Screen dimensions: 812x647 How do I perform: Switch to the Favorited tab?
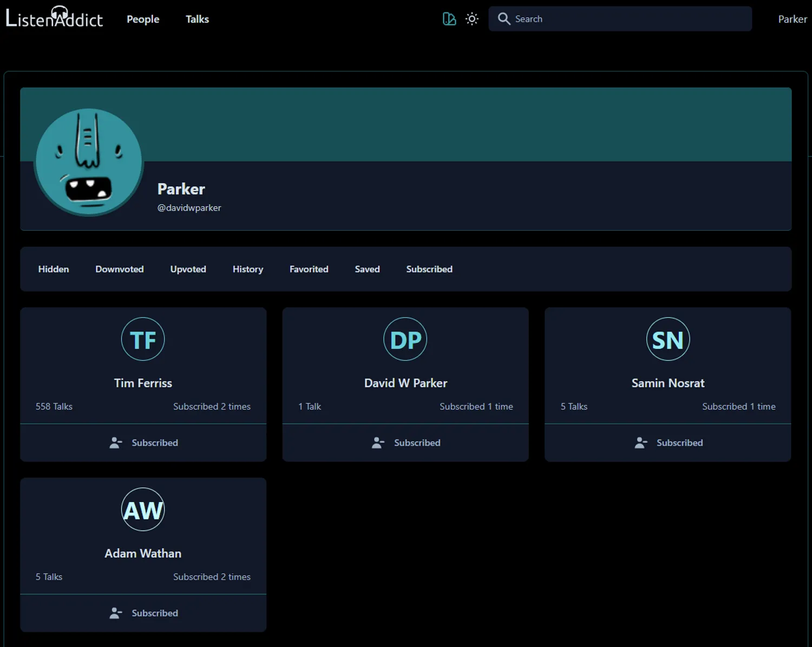click(309, 269)
